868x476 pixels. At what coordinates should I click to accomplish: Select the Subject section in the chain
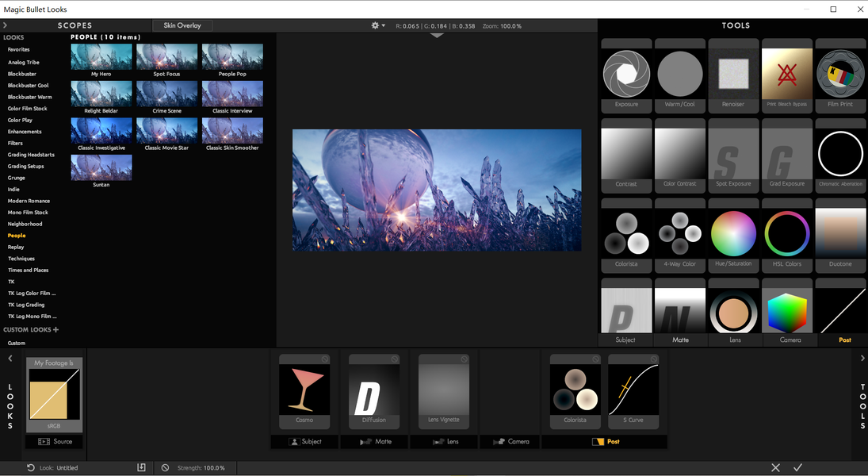click(304, 442)
